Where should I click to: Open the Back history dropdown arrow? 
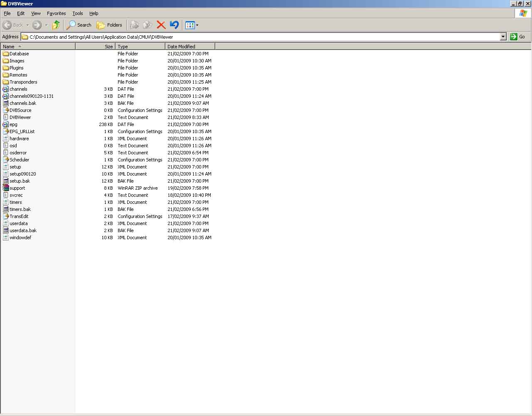[x=27, y=25]
